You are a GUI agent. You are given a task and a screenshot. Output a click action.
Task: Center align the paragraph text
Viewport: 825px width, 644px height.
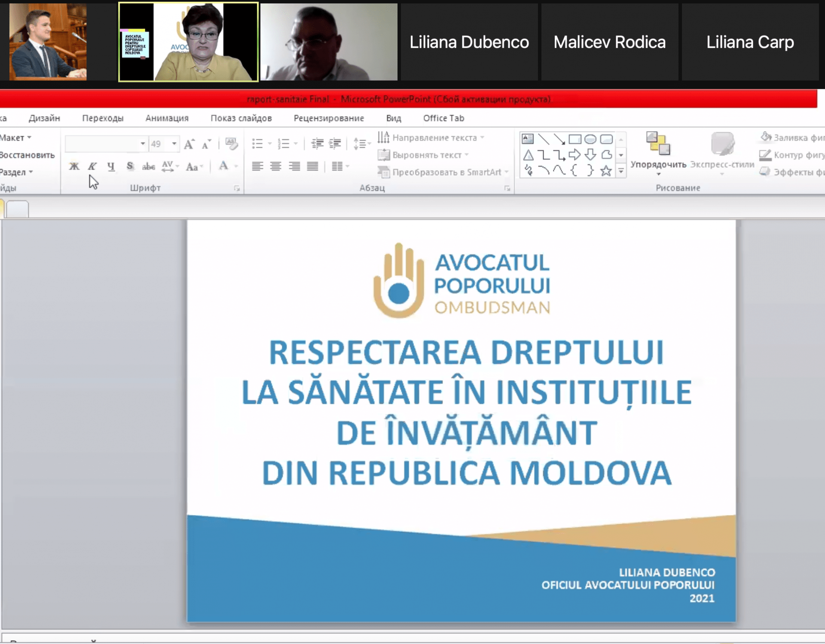[275, 166]
